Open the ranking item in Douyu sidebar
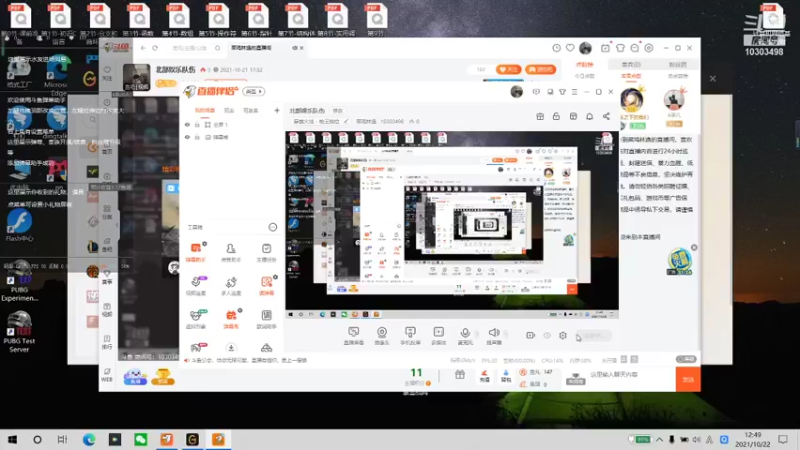The width and height of the screenshot is (800, 450). coord(107,342)
